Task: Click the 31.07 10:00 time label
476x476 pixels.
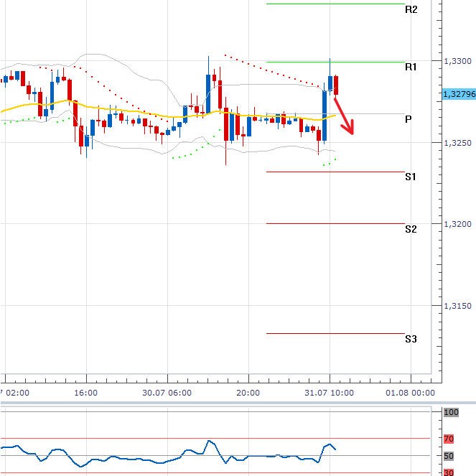Action: coord(329,393)
